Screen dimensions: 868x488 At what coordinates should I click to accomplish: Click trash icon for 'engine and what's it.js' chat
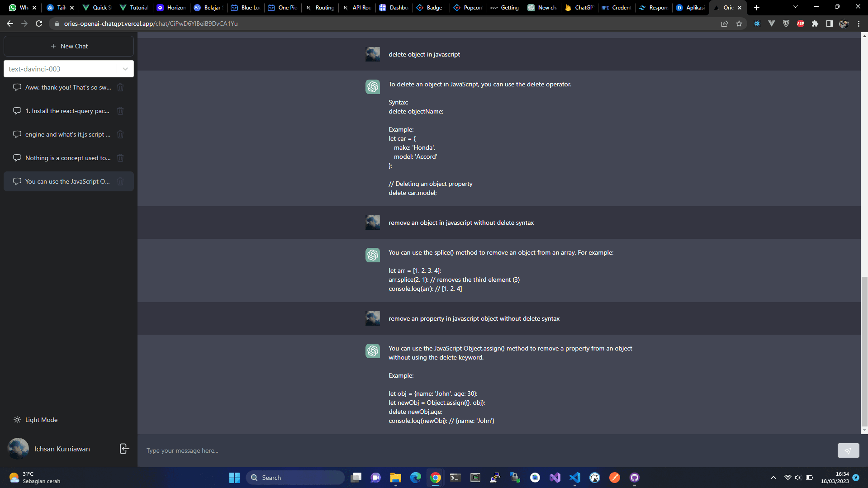tap(120, 134)
